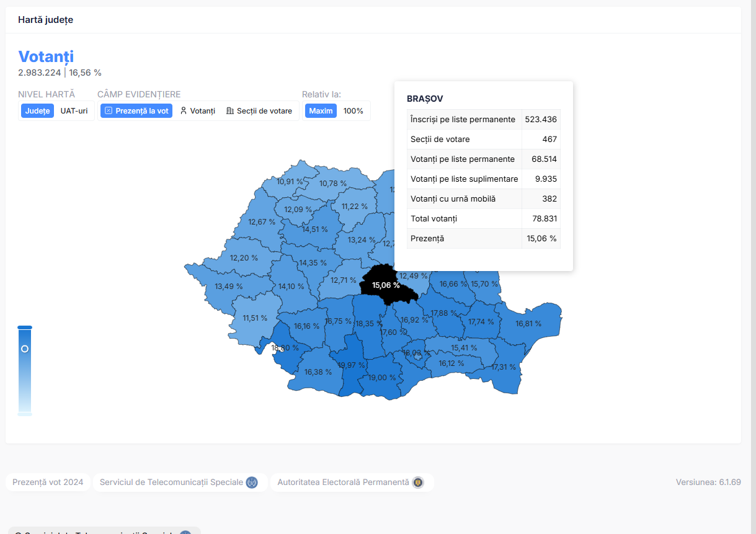The width and height of the screenshot is (756, 534).
Task: Click the BRAȘOV tooltip title
Action: tap(425, 99)
